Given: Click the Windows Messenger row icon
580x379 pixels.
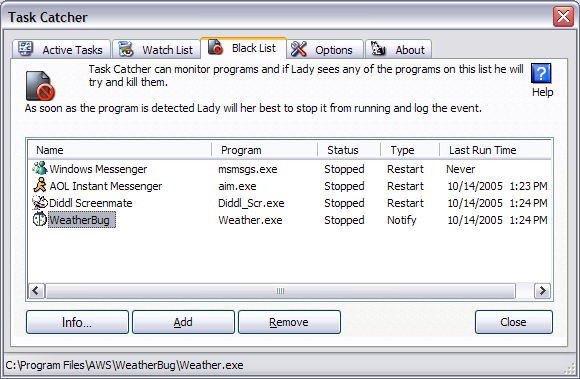Looking at the screenshot, I should click(x=40, y=168).
